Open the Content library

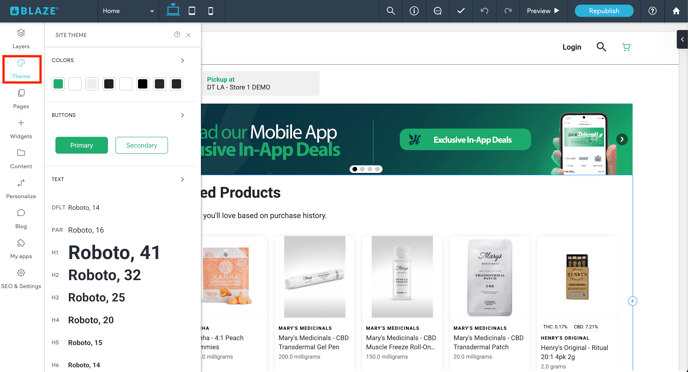click(x=21, y=159)
